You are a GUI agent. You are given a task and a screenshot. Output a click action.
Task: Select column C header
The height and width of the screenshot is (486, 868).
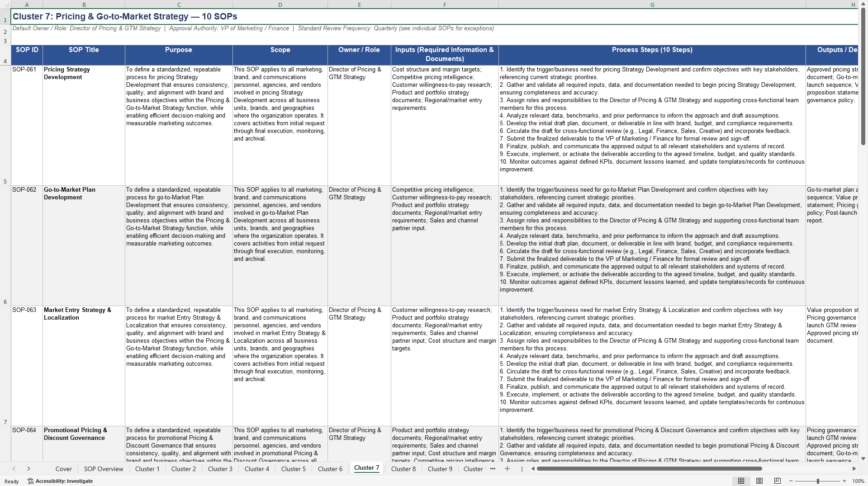(x=179, y=5)
